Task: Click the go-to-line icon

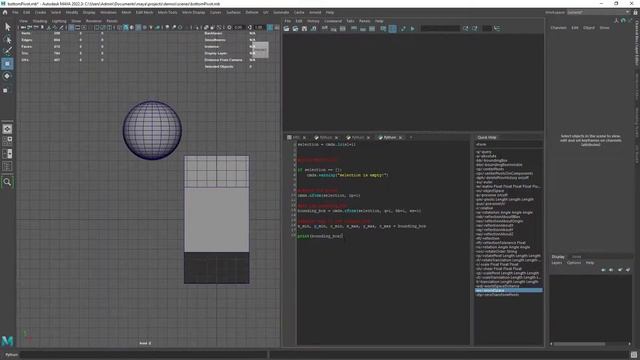Action: pos(497,29)
